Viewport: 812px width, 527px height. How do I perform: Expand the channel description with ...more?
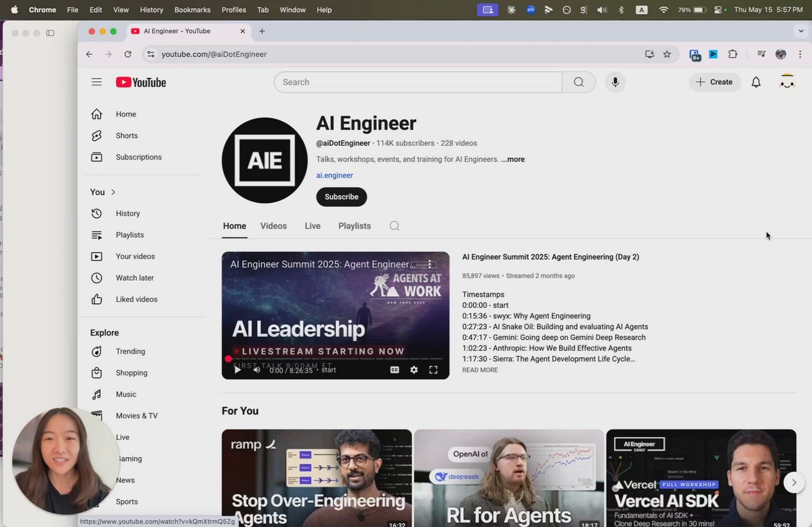point(513,160)
